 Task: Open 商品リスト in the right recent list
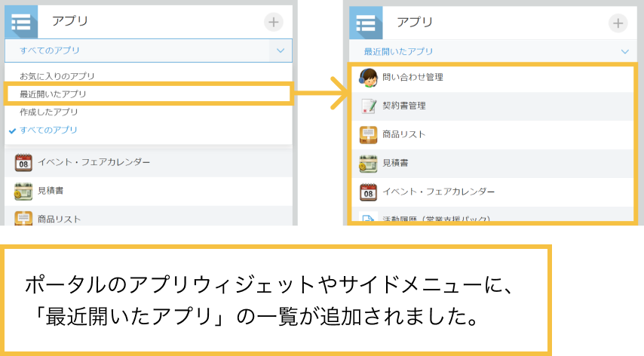[404, 134]
